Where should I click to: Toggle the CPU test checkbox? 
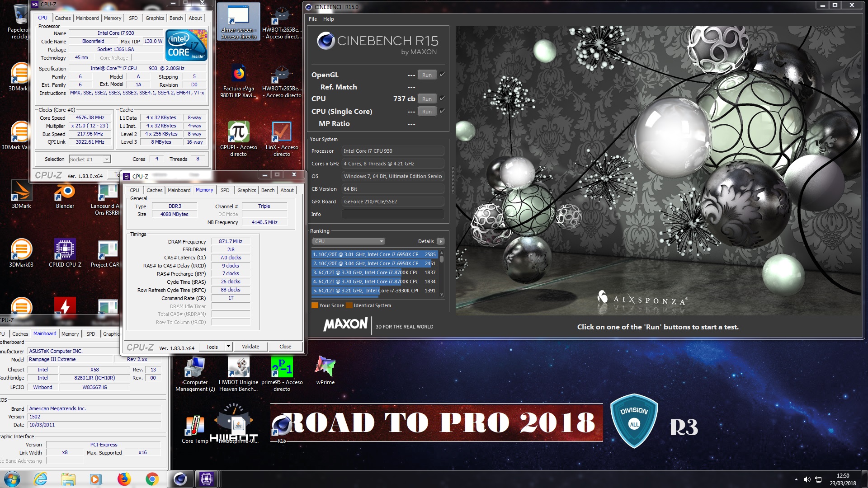pos(442,99)
